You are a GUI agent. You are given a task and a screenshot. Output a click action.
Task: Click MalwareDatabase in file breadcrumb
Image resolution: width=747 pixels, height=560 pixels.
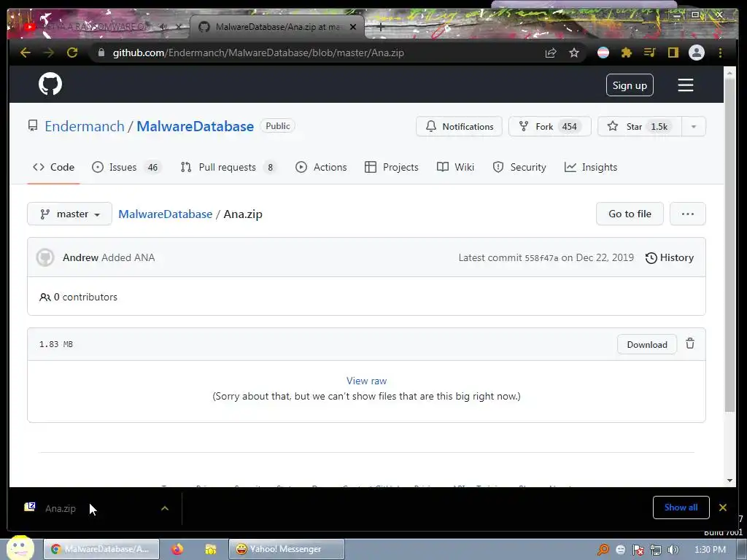click(x=166, y=214)
